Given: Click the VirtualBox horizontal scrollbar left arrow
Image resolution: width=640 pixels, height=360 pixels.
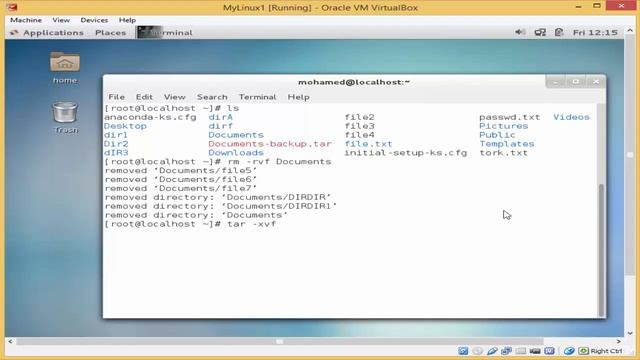Looking at the screenshot, I should pyautogui.click(x=10, y=341).
